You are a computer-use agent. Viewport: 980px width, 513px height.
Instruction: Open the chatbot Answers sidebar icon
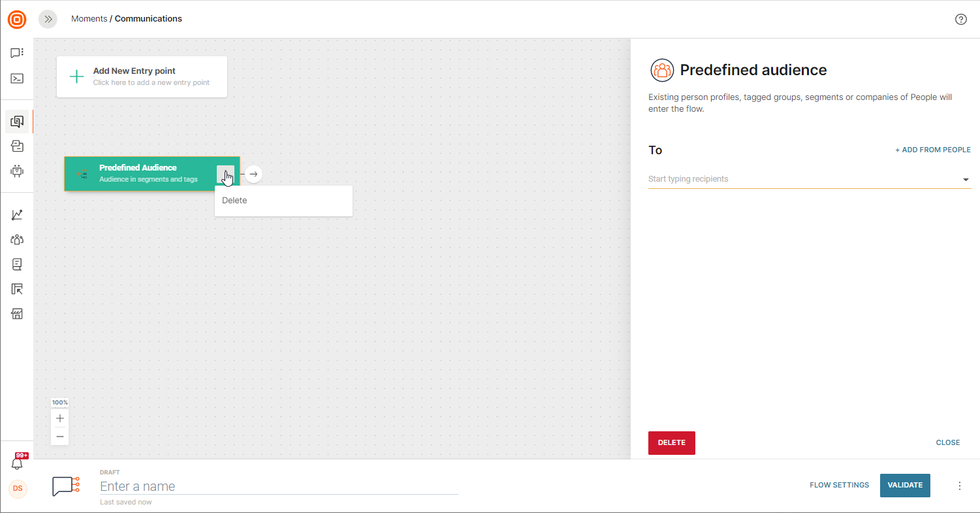17,171
